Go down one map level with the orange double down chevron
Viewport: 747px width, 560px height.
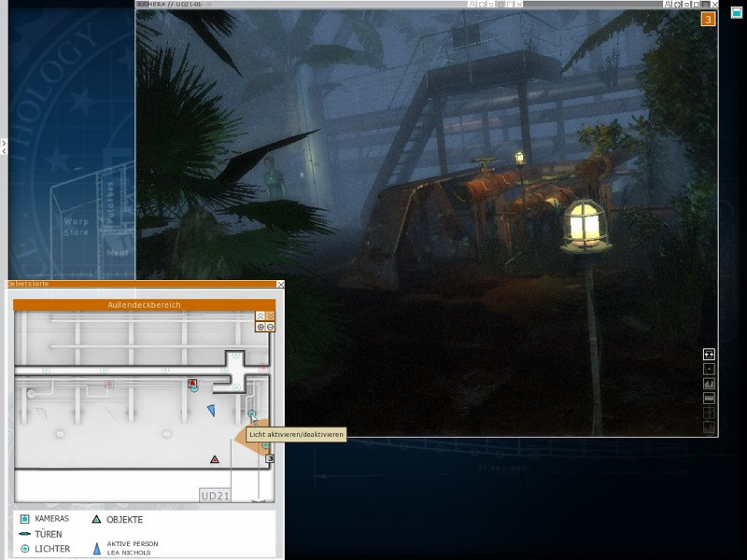point(270,316)
